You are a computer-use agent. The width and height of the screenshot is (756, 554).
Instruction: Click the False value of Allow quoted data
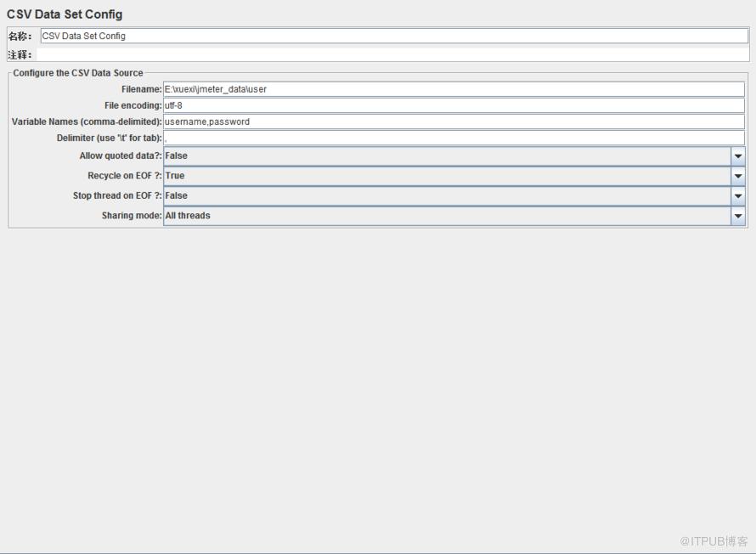coord(176,155)
